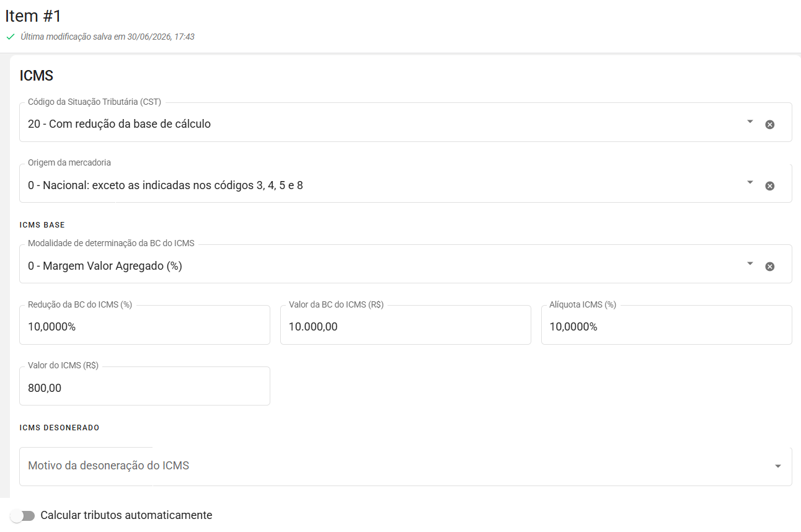Click the Valor do ICMS field
This screenshot has width=801, height=532.
click(x=144, y=386)
